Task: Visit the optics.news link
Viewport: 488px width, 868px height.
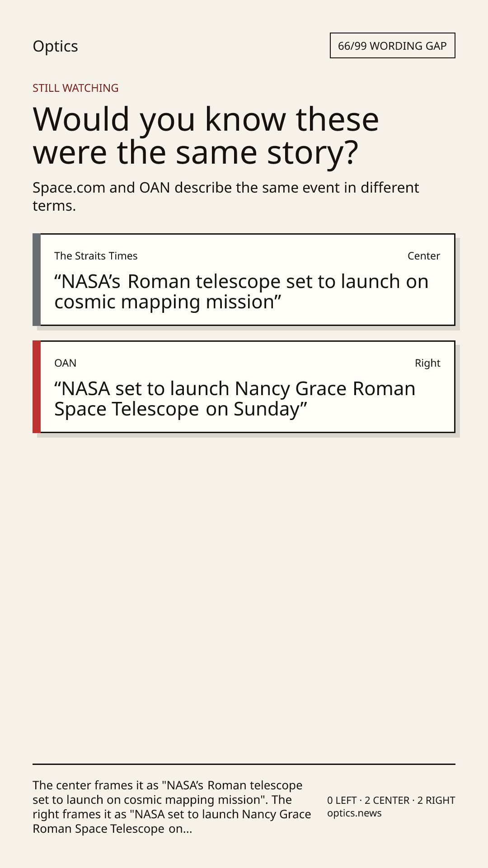Action: pyautogui.click(x=354, y=813)
